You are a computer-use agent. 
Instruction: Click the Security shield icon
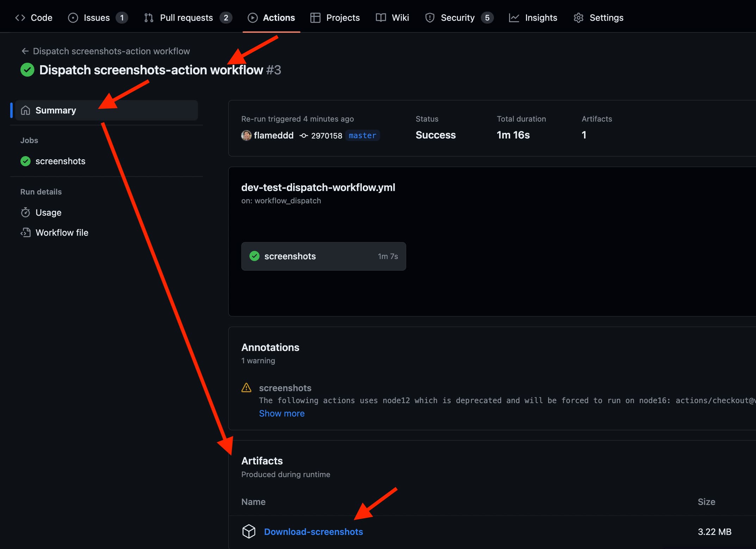click(429, 18)
